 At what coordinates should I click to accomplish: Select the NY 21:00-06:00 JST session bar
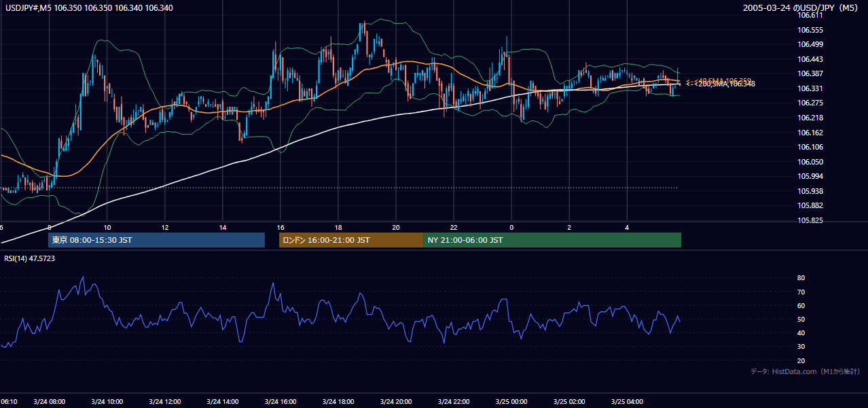tap(552, 240)
